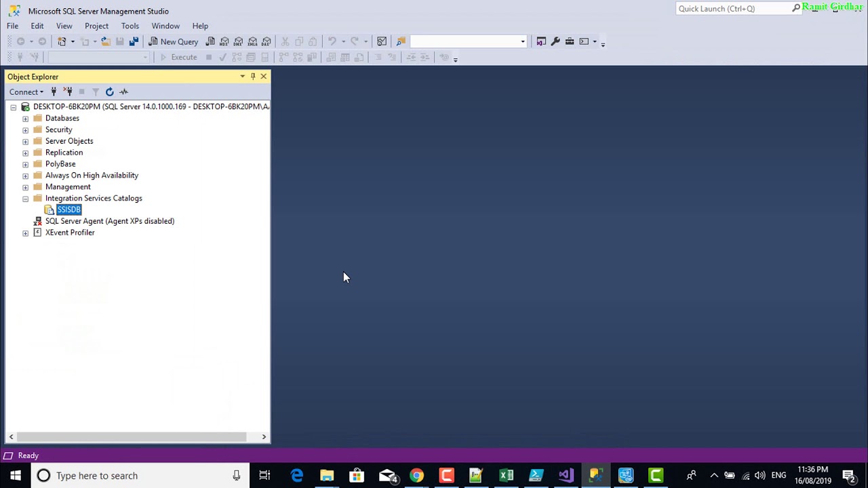Open the Tools menu
868x488 pixels.
point(130,26)
